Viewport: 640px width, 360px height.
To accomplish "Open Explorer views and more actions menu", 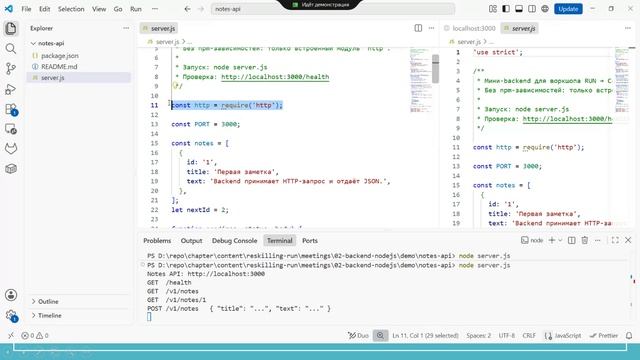I will point(126,28).
